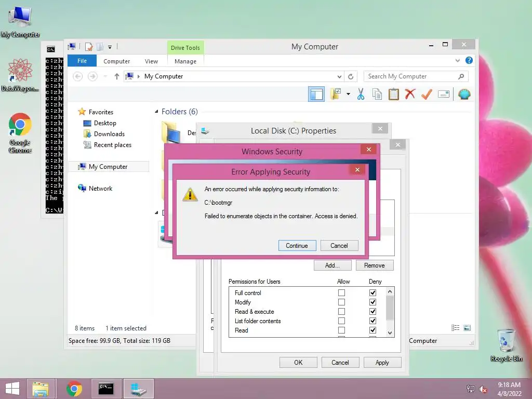The image size is (532, 399).
Task: Uncheck Deny for Modify permission
Action: pyautogui.click(x=373, y=302)
